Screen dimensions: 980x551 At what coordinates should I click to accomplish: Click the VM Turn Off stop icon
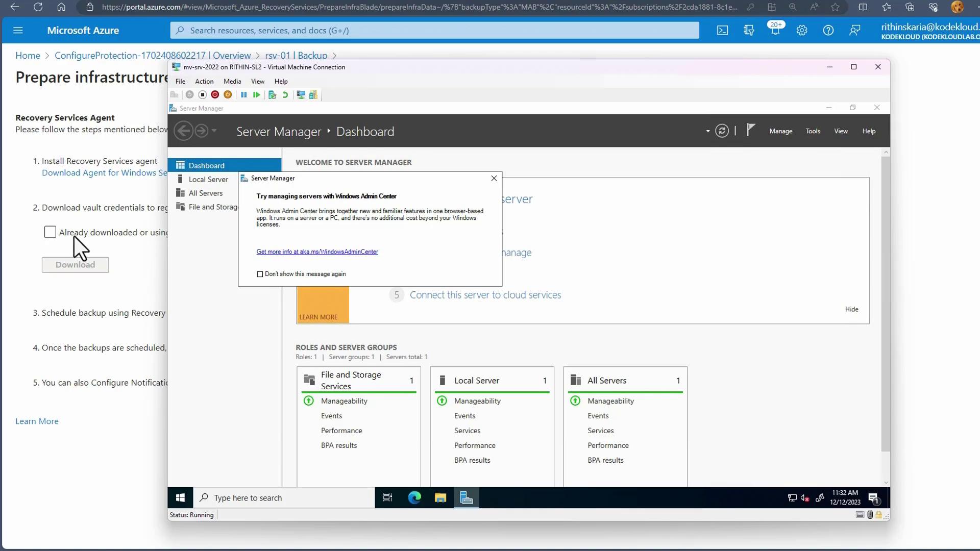tap(203, 95)
